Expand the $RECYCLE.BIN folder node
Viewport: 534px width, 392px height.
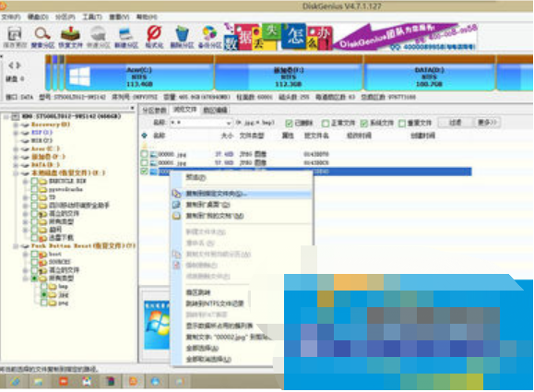coord(25,181)
